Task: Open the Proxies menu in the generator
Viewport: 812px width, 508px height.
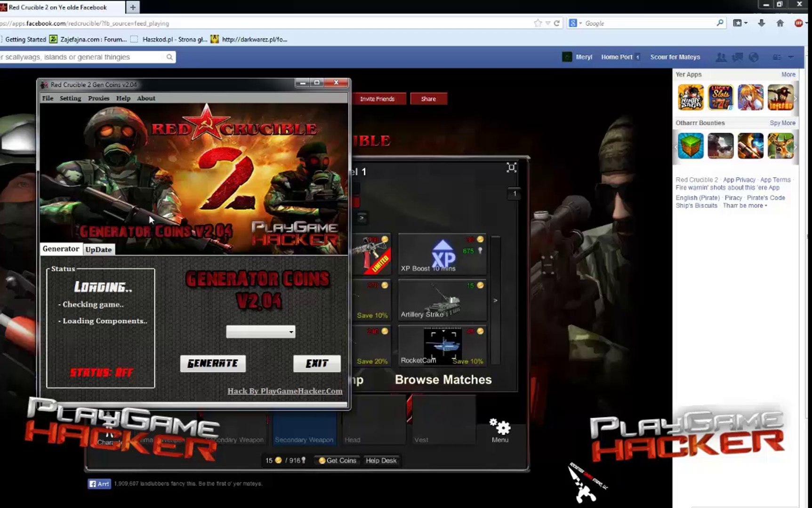Action: [x=98, y=98]
